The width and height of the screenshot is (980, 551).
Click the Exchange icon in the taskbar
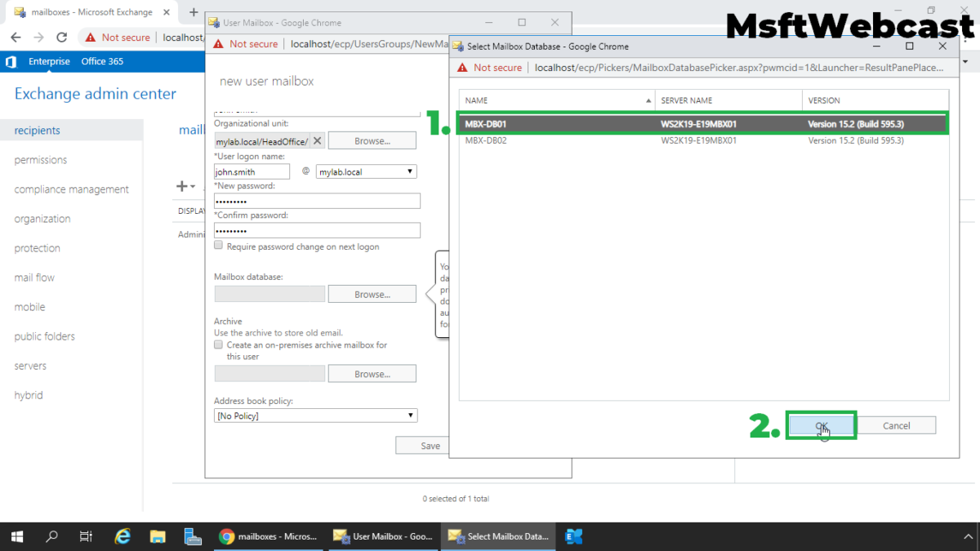tap(574, 536)
